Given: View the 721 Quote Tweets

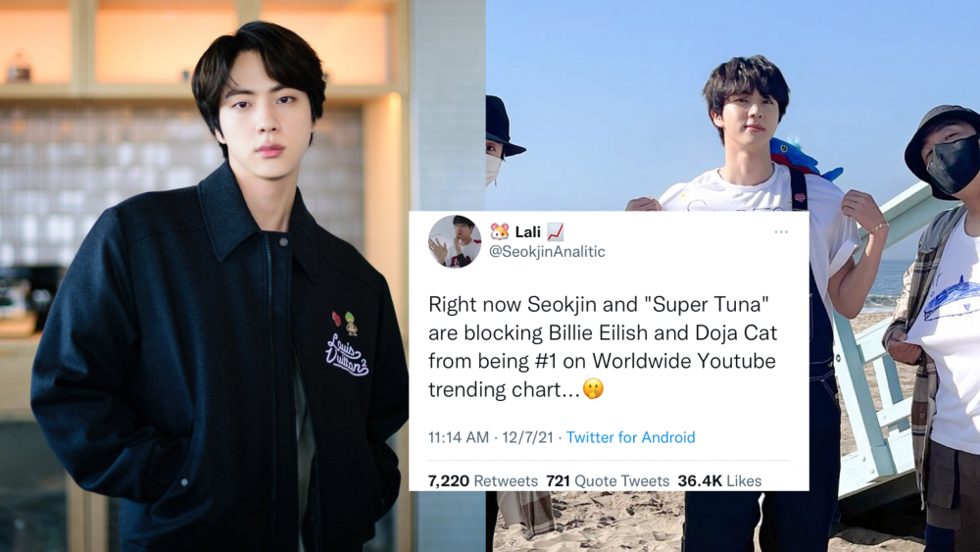Looking at the screenshot, I should [x=608, y=480].
